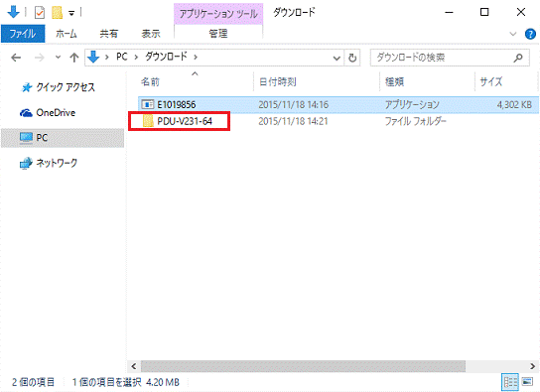The height and width of the screenshot is (392, 540).
Task: Select the アプリケーション ツール contextual tab
Action: (218, 14)
